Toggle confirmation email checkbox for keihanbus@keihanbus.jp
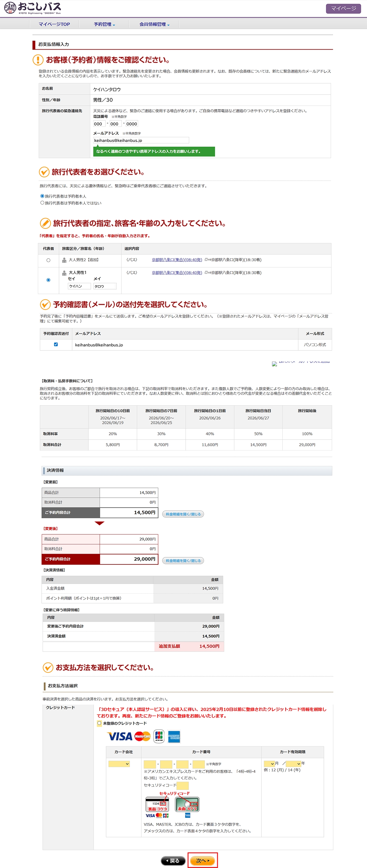This screenshot has width=367, height=868. point(56,344)
